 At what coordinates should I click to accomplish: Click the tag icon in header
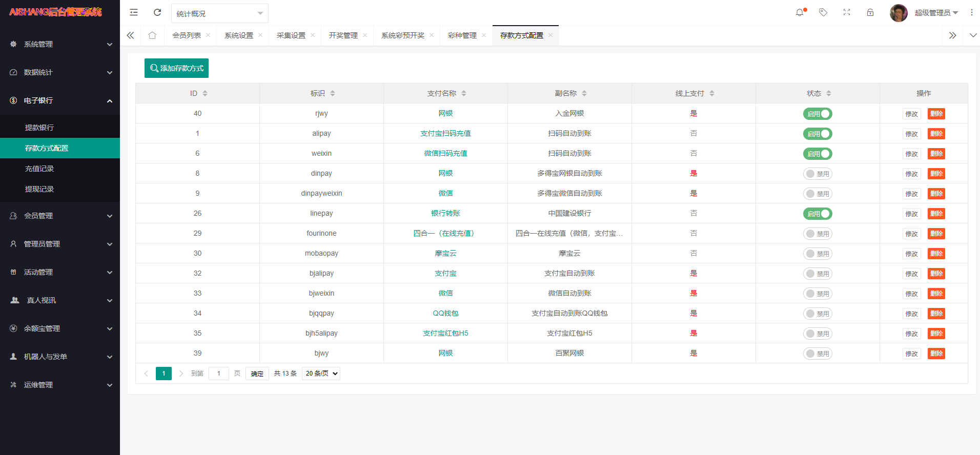(x=823, y=12)
